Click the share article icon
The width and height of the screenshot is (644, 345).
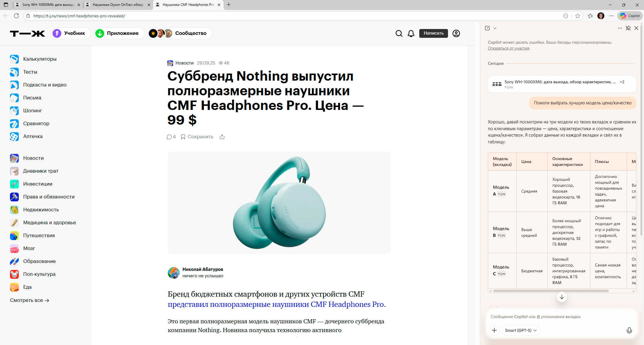[222, 137]
